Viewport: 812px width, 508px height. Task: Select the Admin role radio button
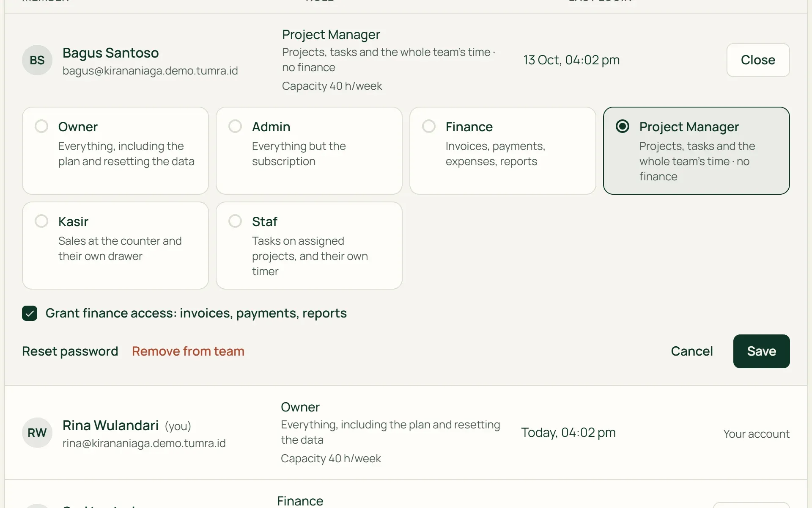pos(235,126)
